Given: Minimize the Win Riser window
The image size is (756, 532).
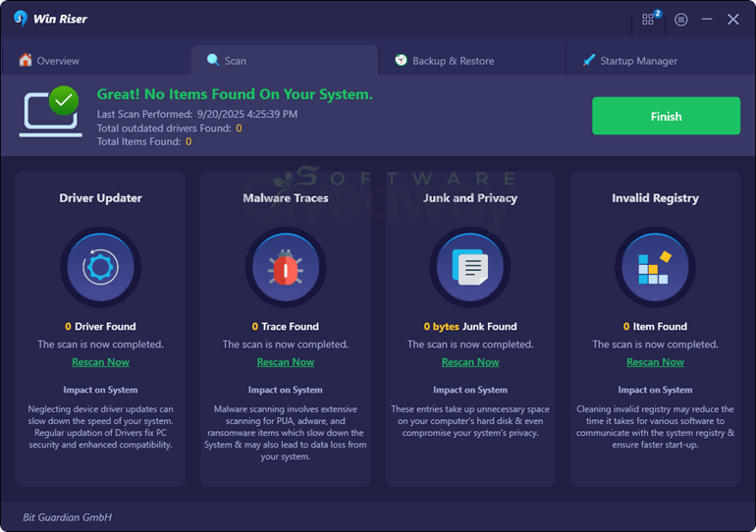Looking at the screenshot, I should pos(707,20).
